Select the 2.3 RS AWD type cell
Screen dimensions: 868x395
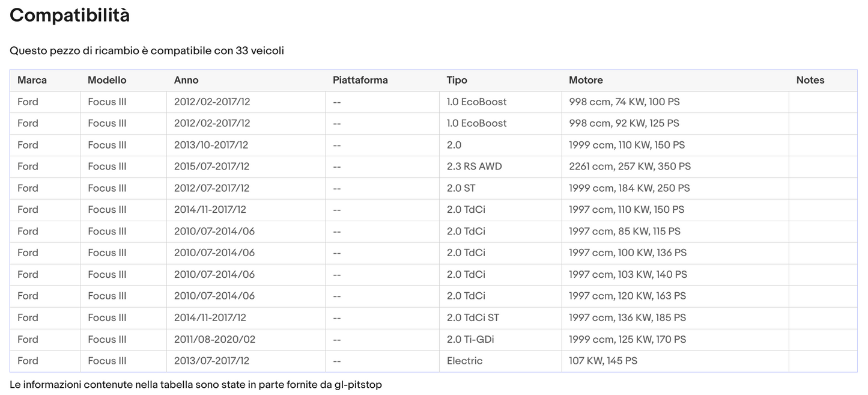pyautogui.click(x=474, y=167)
